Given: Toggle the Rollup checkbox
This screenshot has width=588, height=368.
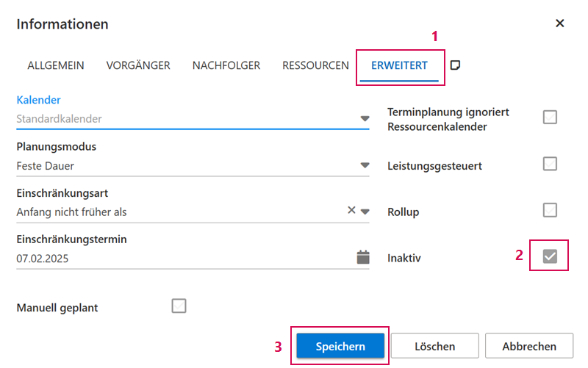Looking at the screenshot, I should pos(550,210).
